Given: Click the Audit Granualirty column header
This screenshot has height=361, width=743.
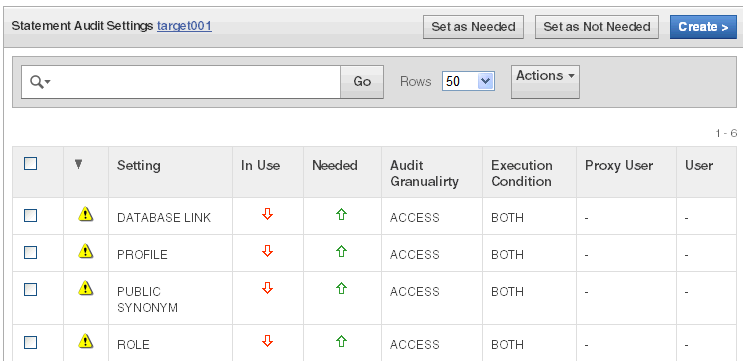Looking at the screenshot, I should tap(424, 173).
